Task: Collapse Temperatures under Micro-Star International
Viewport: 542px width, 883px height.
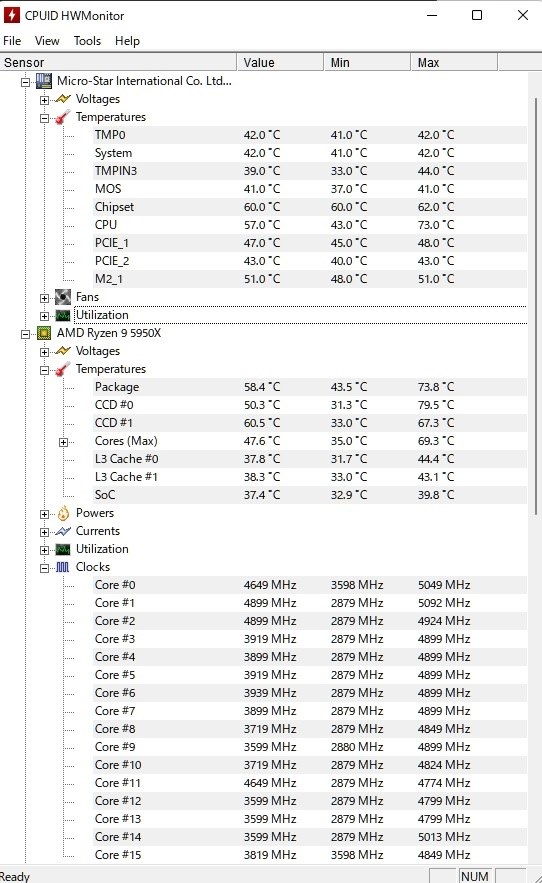Action: [44, 118]
